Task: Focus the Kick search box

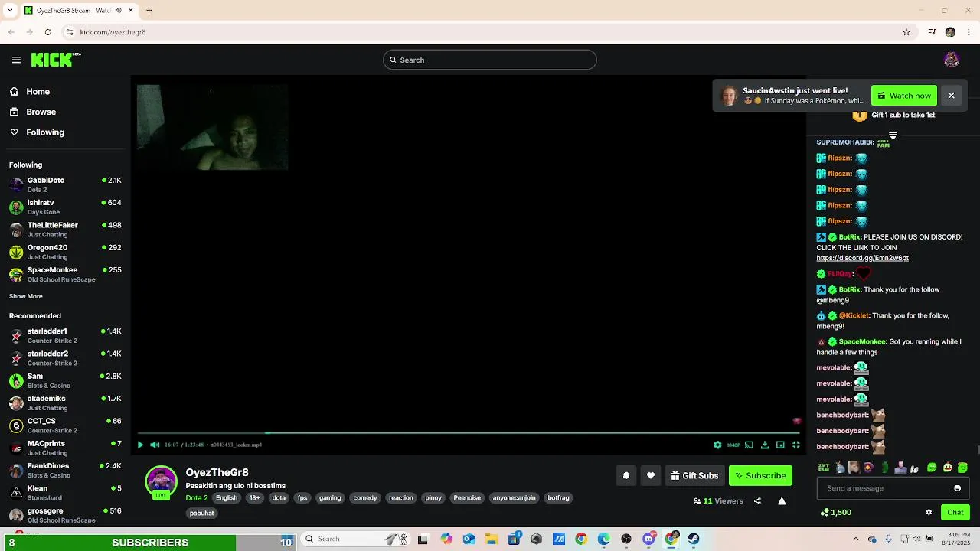Action: pos(490,60)
